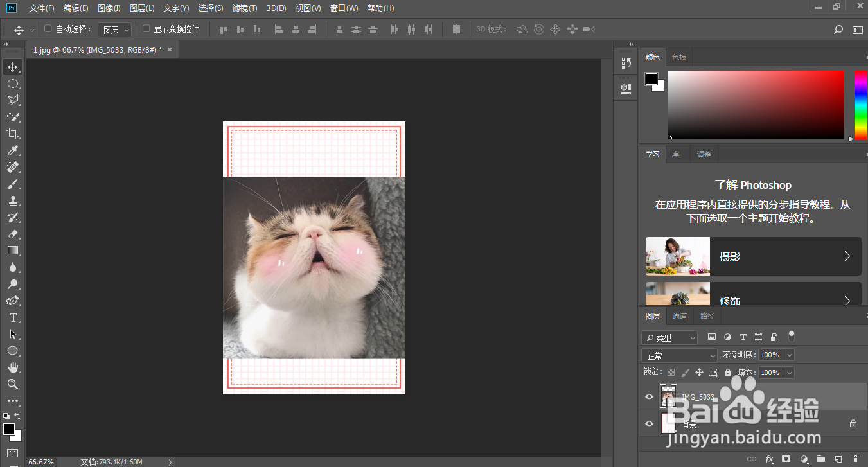868x467 pixels.
Task: Click the hue spectrum slider
Action: pos(860,105)
